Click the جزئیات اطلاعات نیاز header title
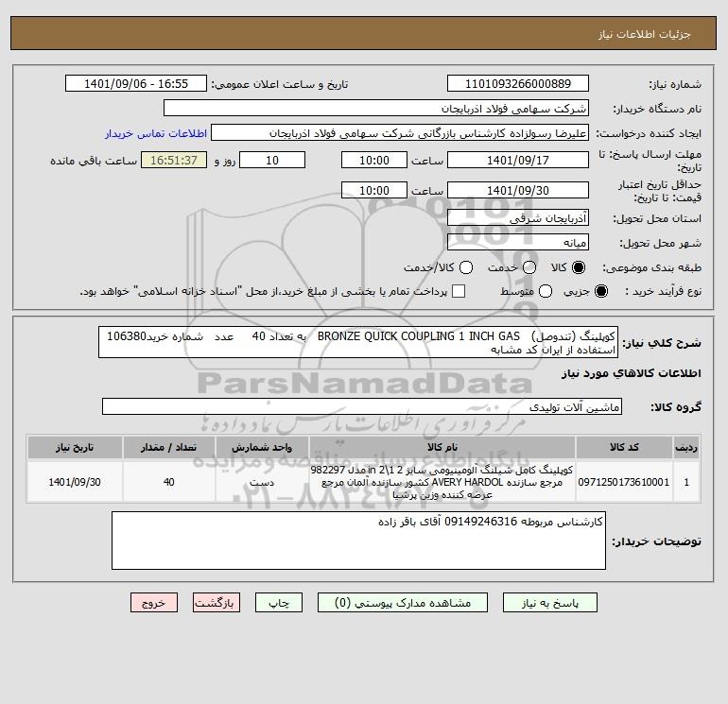Viewport: 728px width, 704px height. point(645,34)
